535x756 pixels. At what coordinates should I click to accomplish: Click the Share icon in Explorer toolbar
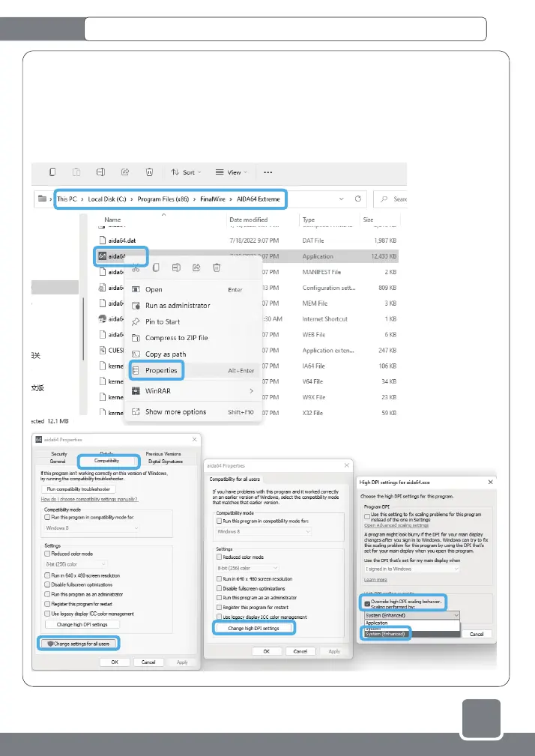(x=125, y=172)
